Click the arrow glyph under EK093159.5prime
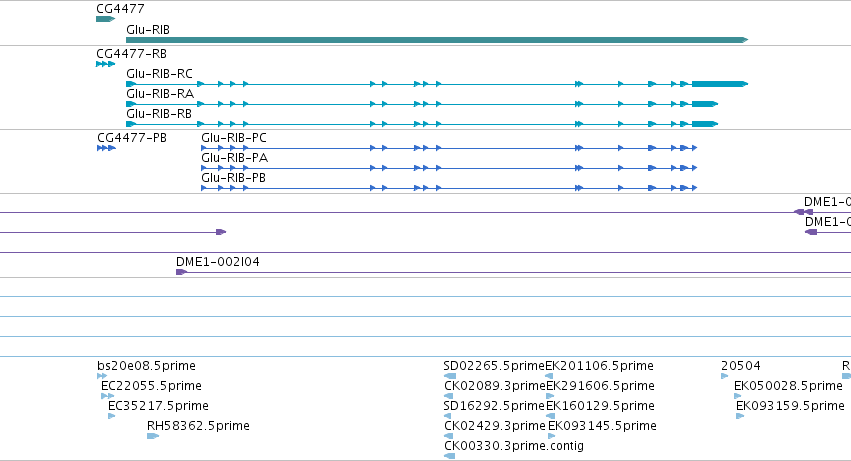The height and width of the screenshot is (461, 851). 740,416
